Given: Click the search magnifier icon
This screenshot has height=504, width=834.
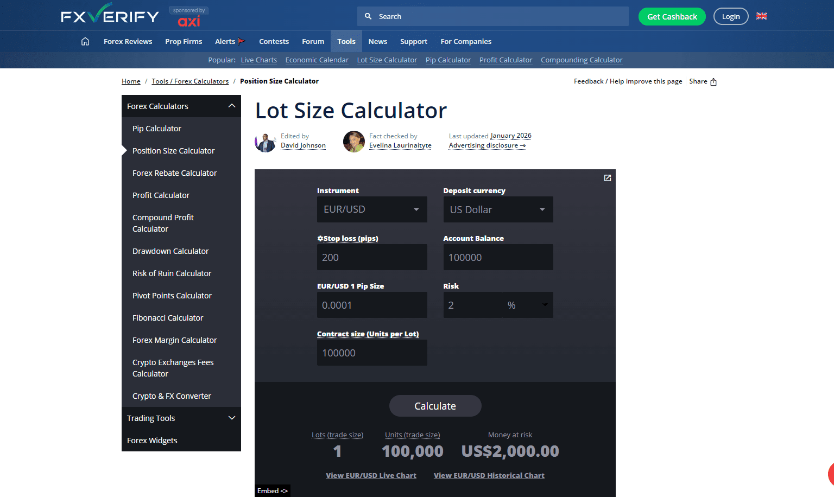Looking at the screenshot, I should [368, 16].
